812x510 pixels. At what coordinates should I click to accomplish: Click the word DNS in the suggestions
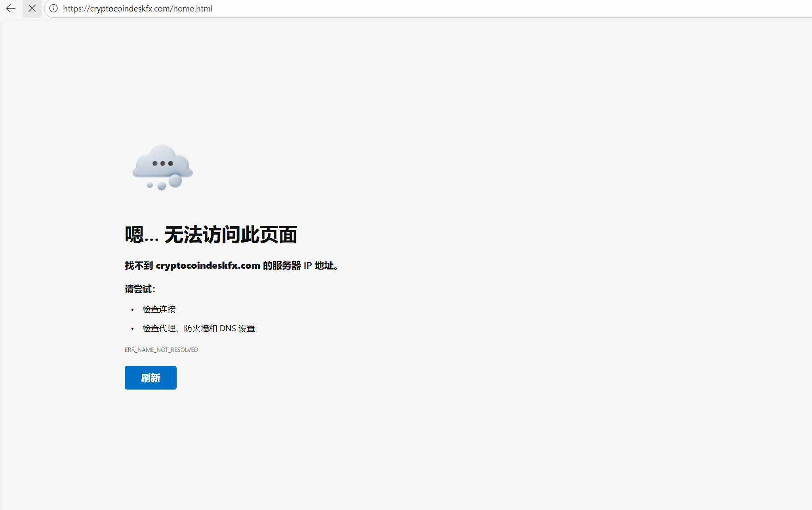click(x=228, y=329)
